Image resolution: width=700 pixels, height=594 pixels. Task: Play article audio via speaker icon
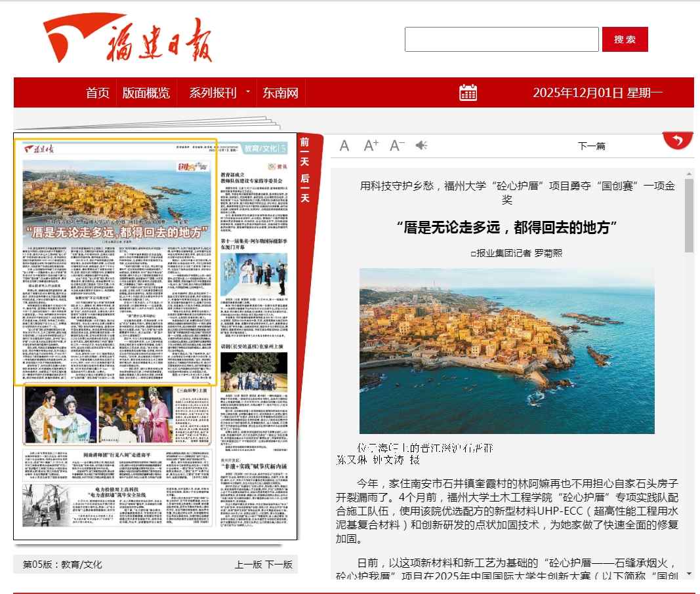pos(421,146)
